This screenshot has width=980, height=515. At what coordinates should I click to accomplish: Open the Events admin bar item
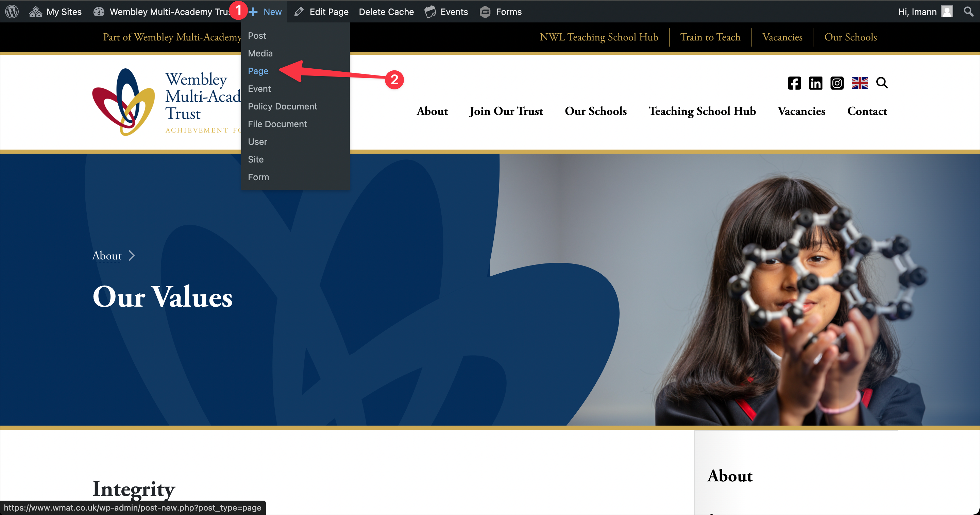(x=446, y=12)
